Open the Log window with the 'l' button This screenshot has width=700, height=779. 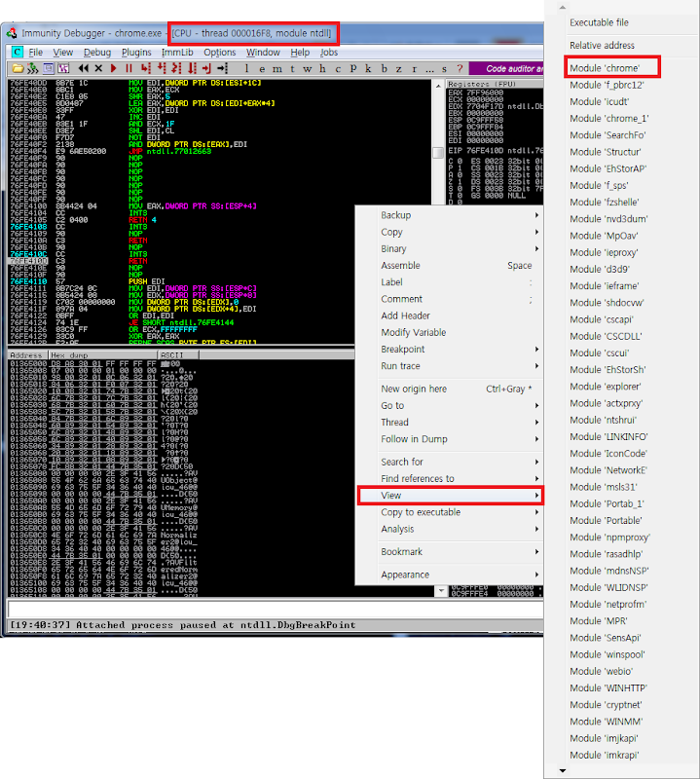coord(247,68)
